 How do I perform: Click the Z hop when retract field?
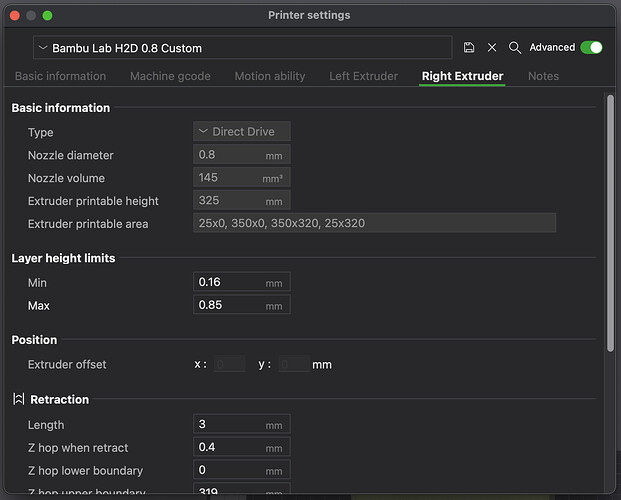tap(242, 447)
